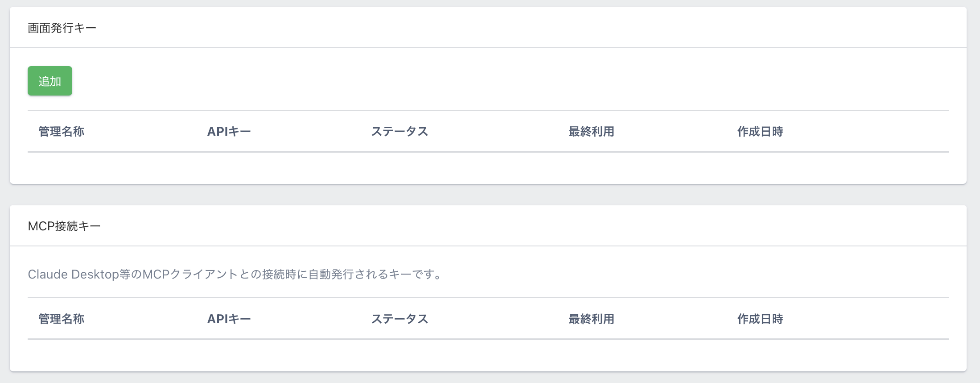Click ステータス header in MCP接続キー table
This screenshot has width=980, height=383.
pyautogui.click(x=399, y=319)
